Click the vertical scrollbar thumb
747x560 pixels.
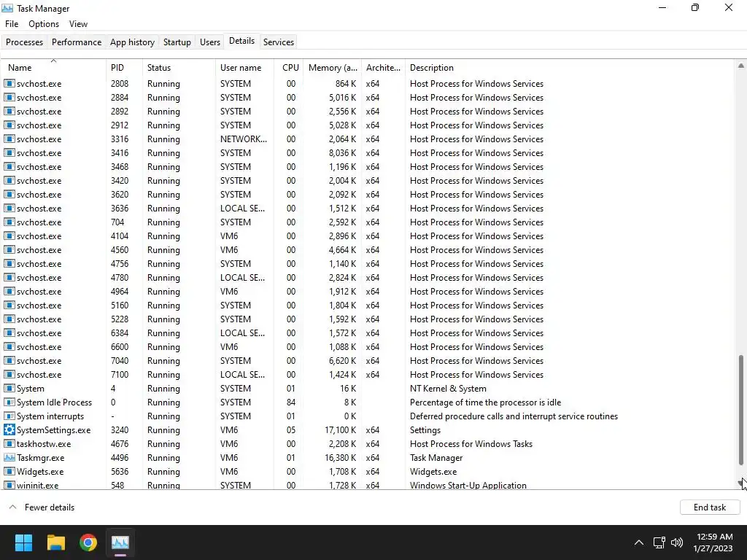coord(741,410)
